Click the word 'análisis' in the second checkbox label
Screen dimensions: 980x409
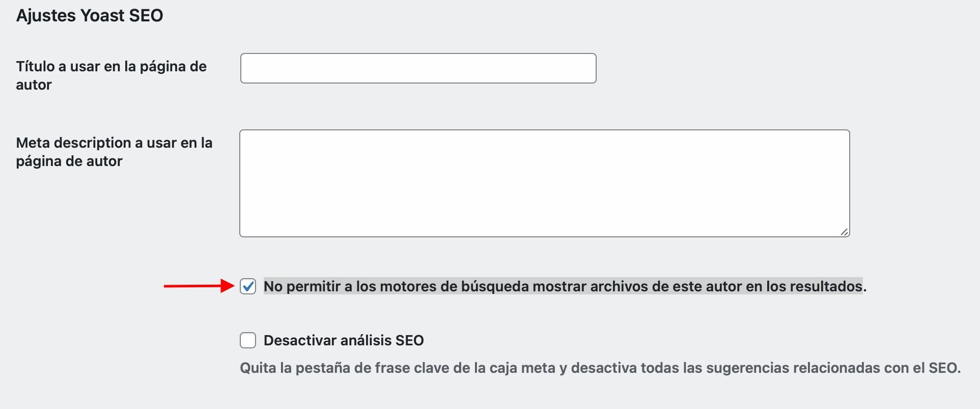(366, 340)
